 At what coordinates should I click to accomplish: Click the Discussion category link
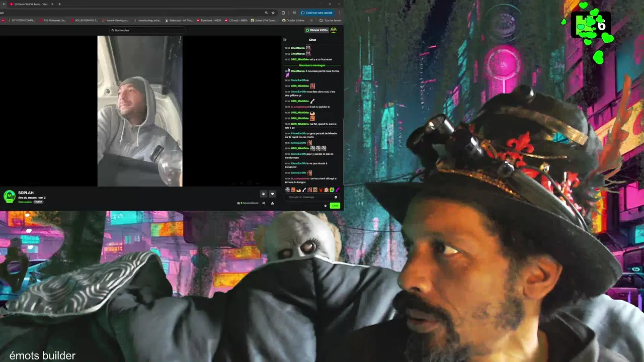(25, 202)
